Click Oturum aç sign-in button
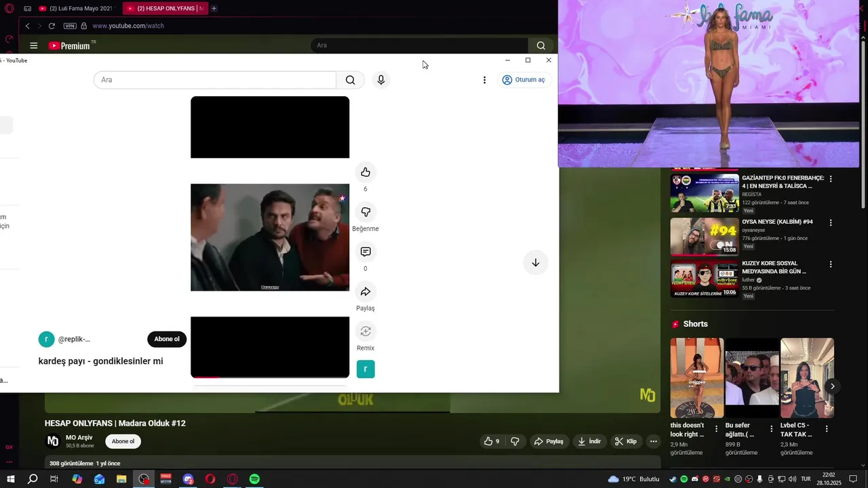This screenshot has width=868, height=488. (x=524, y=80)
